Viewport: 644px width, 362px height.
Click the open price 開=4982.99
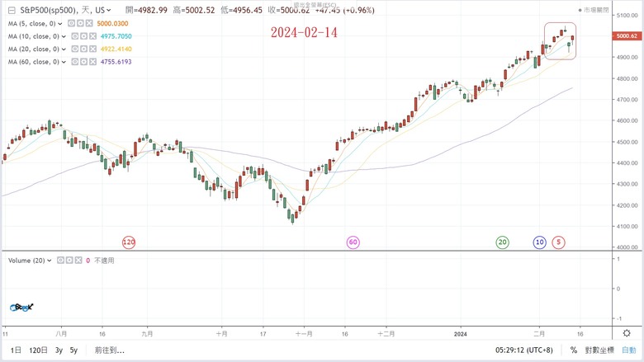pos(147,10)
